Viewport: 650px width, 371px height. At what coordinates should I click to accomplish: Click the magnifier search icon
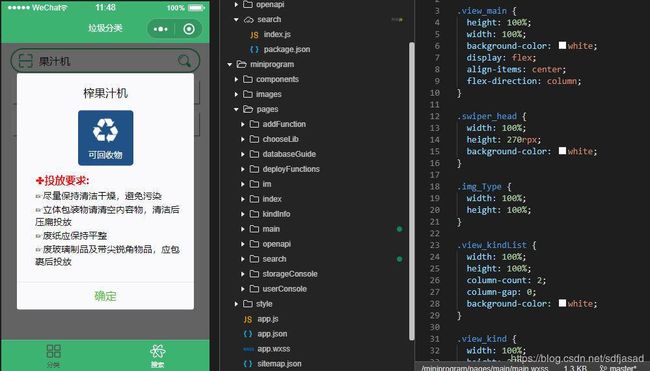pyautogui.click(x=184, y=61)
